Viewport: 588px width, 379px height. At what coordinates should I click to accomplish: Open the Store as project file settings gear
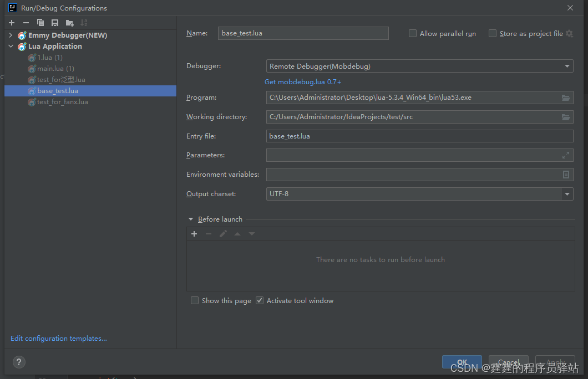coord(569,33)
